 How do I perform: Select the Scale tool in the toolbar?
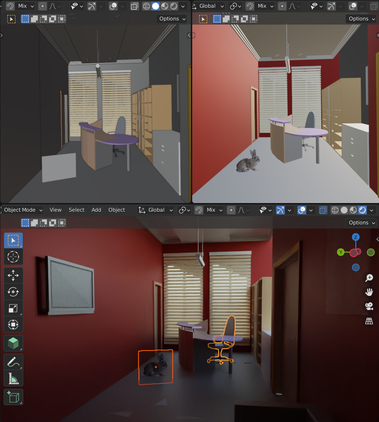pos(13,308)
